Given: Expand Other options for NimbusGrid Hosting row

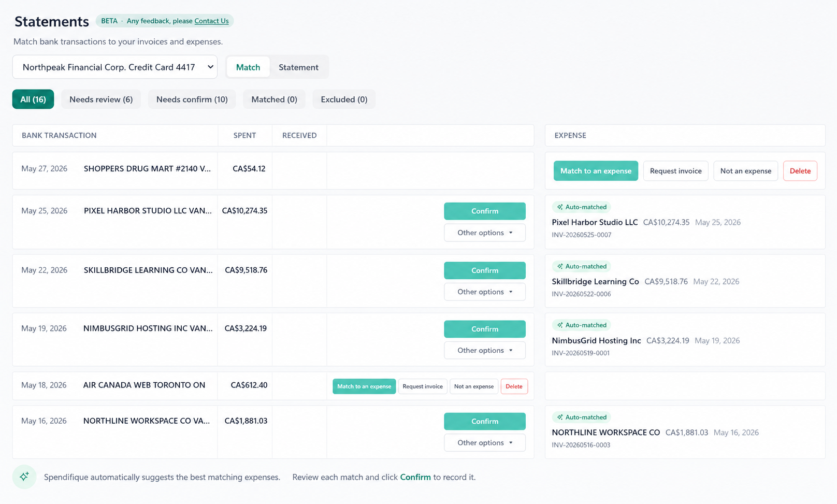Looking at the screenshot, I should (x=485, y=350).
